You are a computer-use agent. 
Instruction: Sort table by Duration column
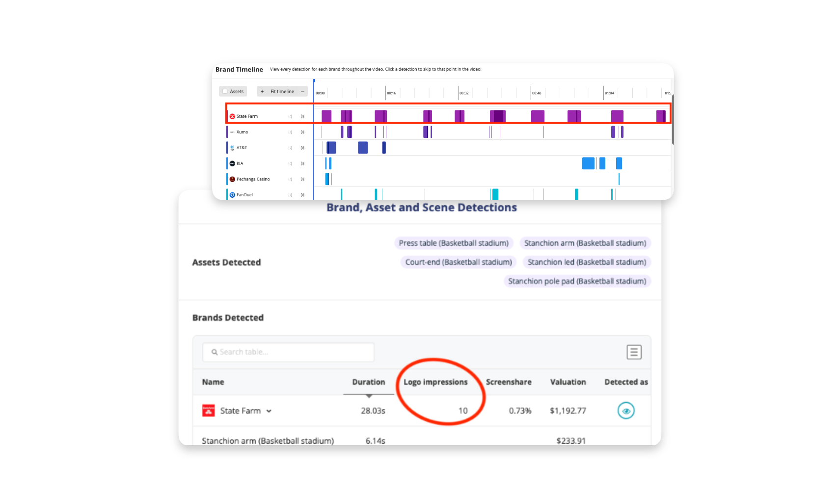click(x=369, y=382)
